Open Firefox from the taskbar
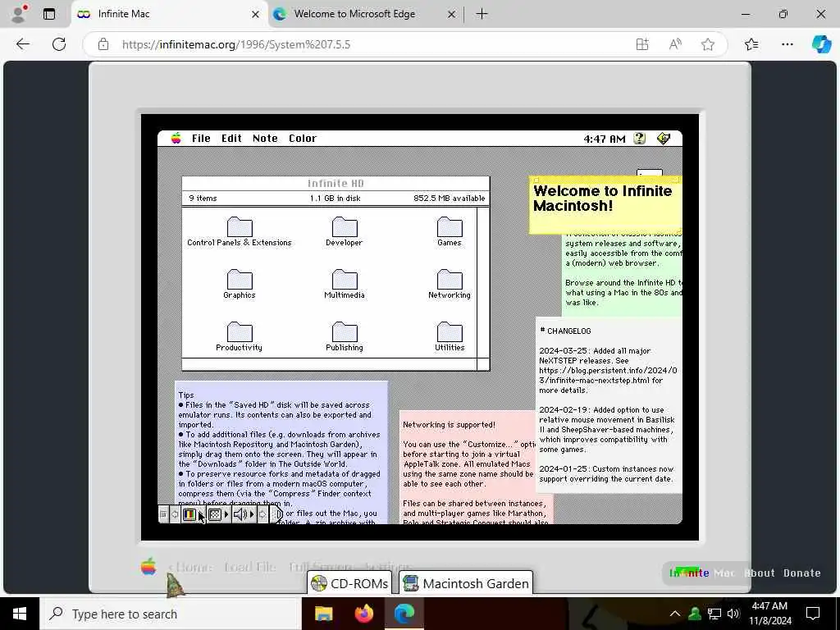This screenshot has width=840, height=630. tap(363, 614)
